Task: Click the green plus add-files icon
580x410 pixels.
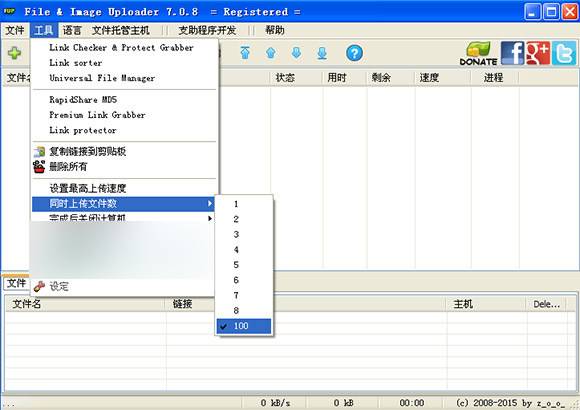Action: tap(14, 53)
